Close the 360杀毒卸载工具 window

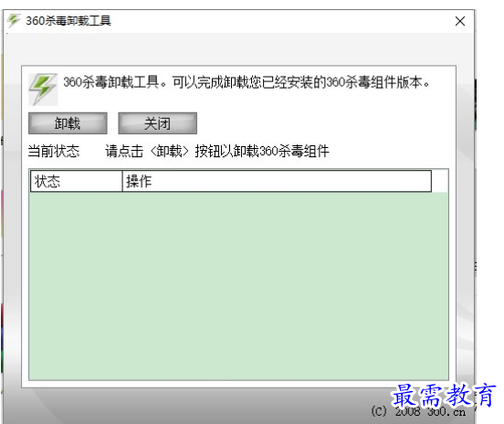(x=460, y=21)
